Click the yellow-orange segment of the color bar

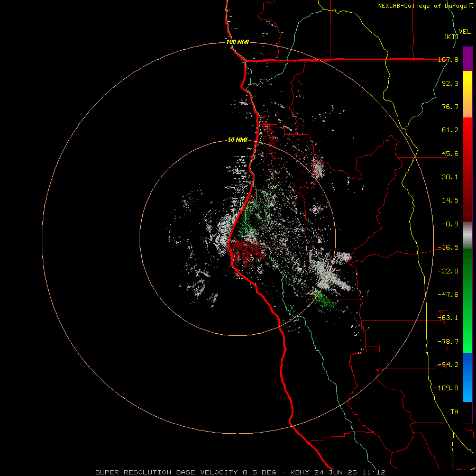(467, 94)
